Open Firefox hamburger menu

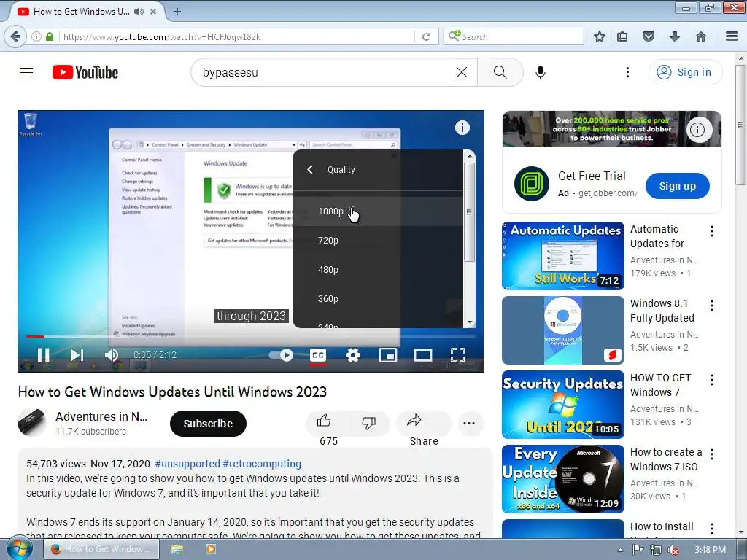(x=732, y=36)
